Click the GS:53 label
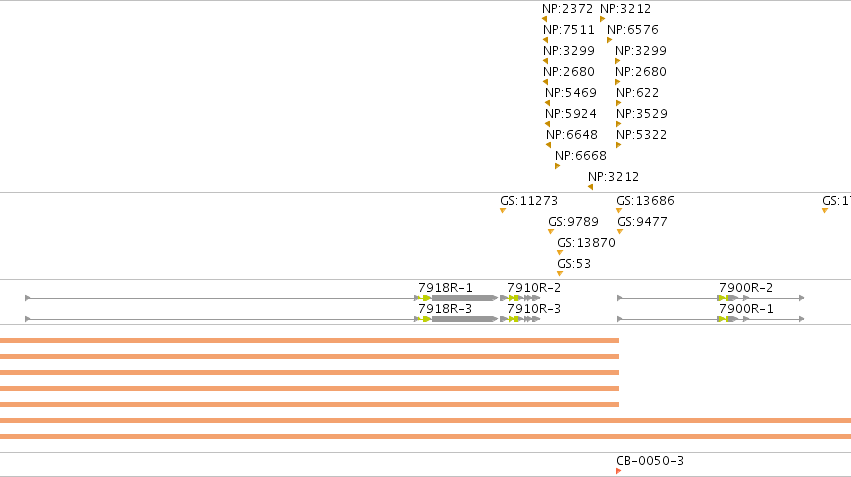 click(574, 264)
